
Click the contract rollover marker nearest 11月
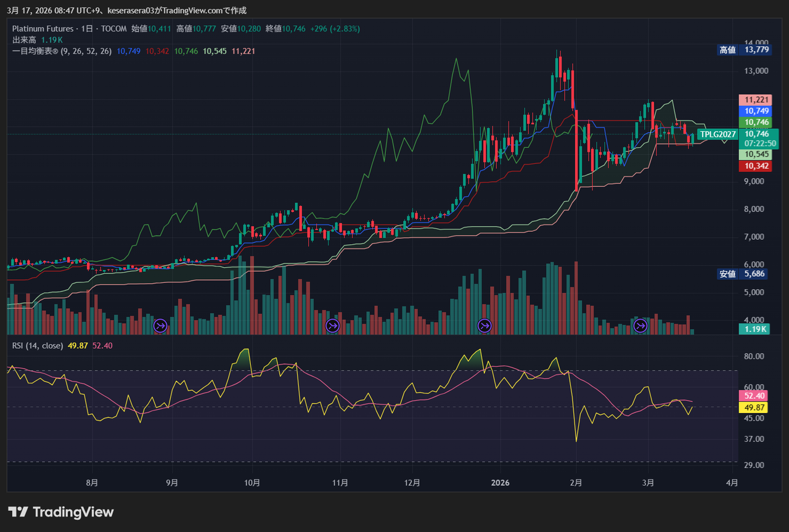click(x=333, y=325)
